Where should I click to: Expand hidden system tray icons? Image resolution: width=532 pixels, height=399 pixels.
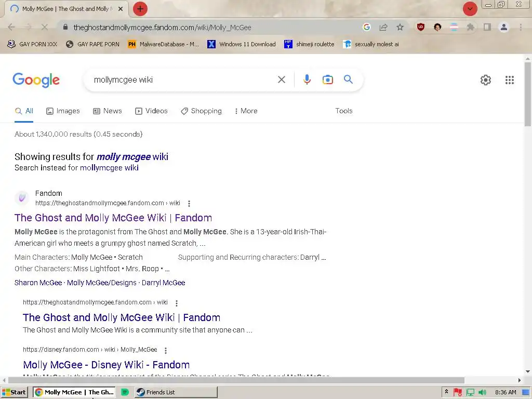point(446,392)
